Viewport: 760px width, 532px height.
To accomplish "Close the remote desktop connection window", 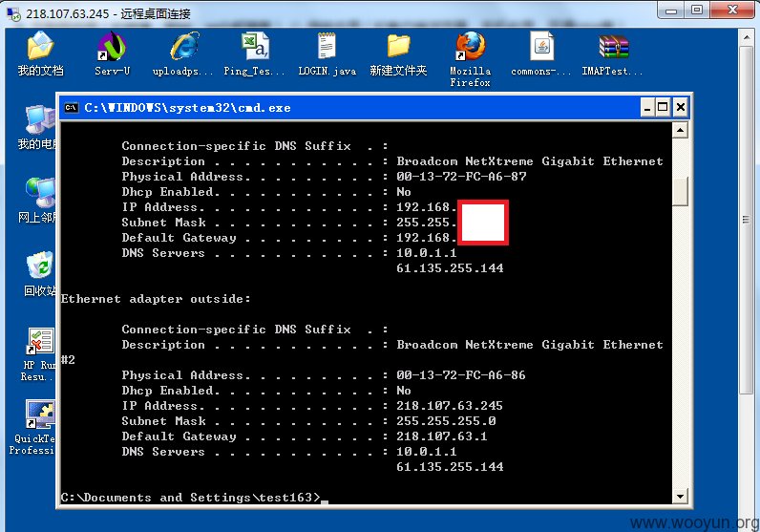I will pos(733,10).
